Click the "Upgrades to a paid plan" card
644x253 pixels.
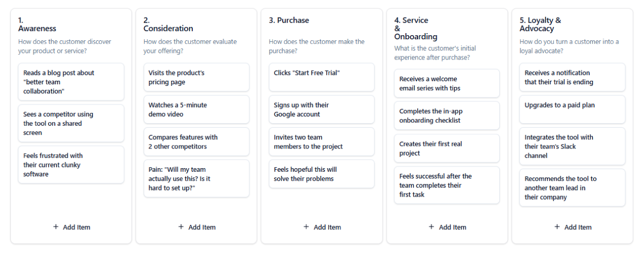(x=572, y=109)
